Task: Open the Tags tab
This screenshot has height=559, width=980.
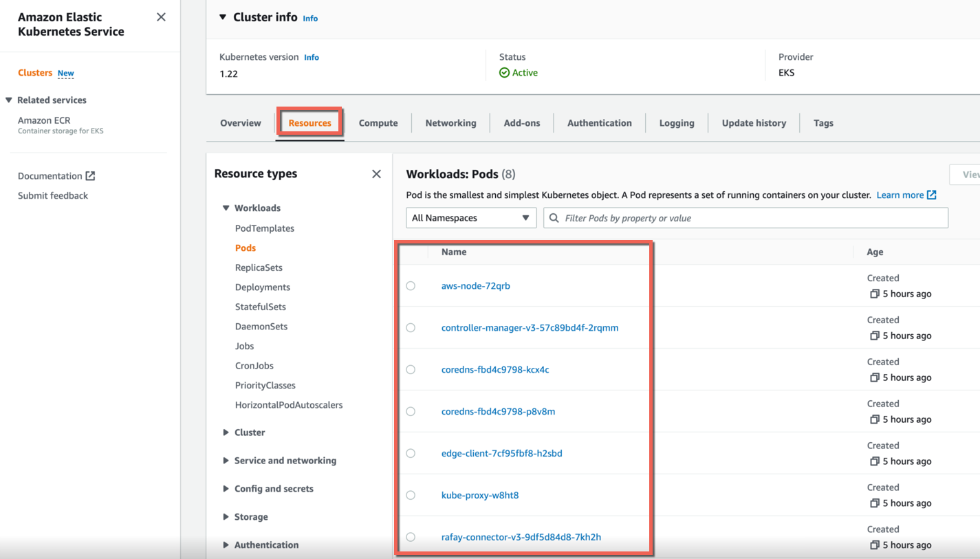Action: [823, 123]
